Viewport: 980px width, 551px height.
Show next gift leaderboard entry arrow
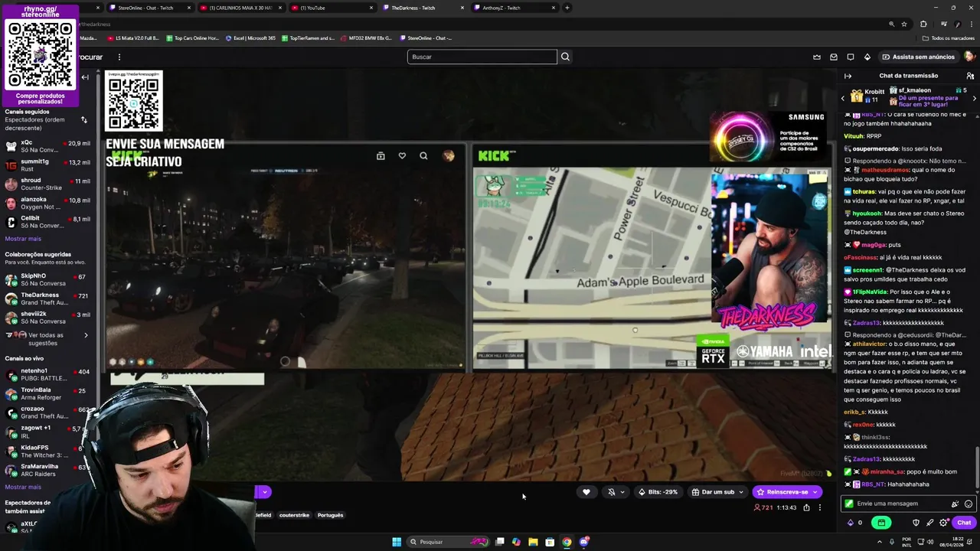click(974, 98)
